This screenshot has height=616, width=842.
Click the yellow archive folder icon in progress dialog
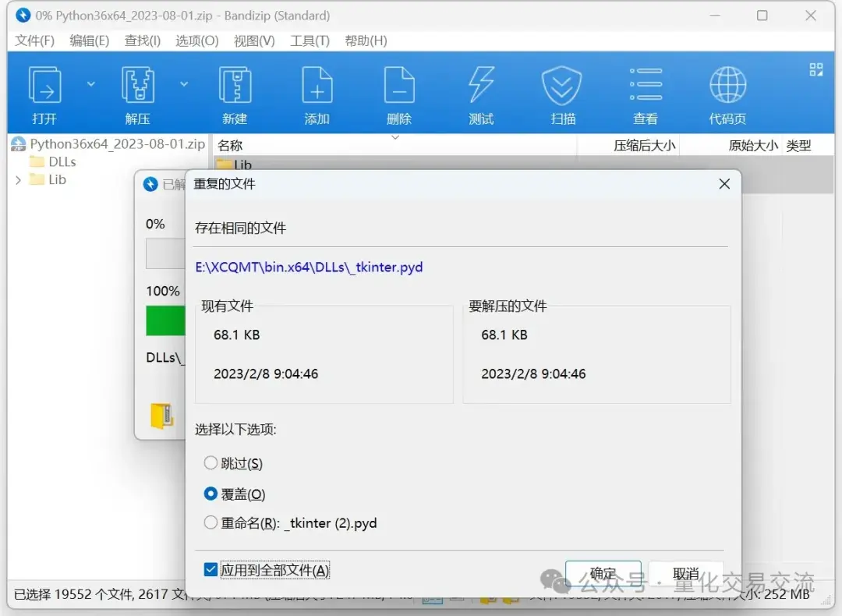(x=161, y=415)
